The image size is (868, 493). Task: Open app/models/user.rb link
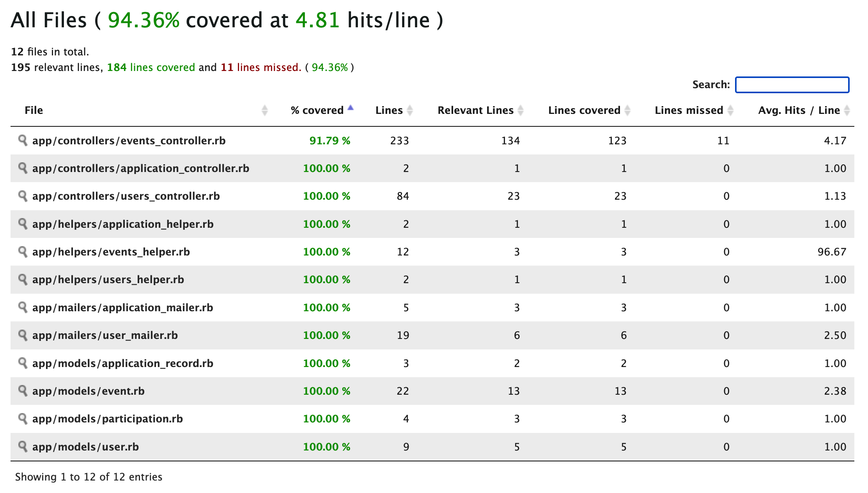(x=85, y=447)
